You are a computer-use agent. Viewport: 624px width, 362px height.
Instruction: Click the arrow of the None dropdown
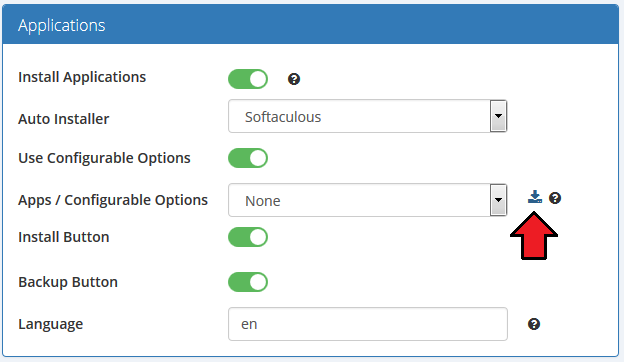[x=498, y=200]
